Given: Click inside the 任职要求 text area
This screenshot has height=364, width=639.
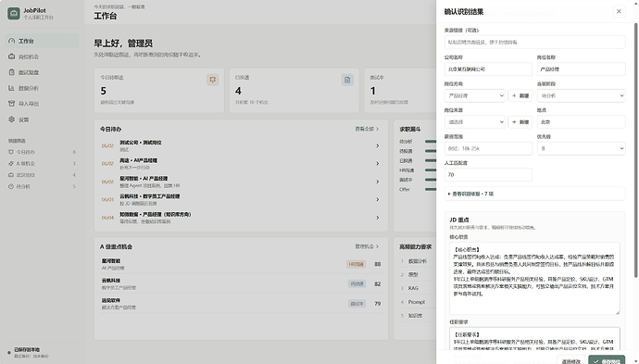Looking at the screenshot, I should point(534,339).
